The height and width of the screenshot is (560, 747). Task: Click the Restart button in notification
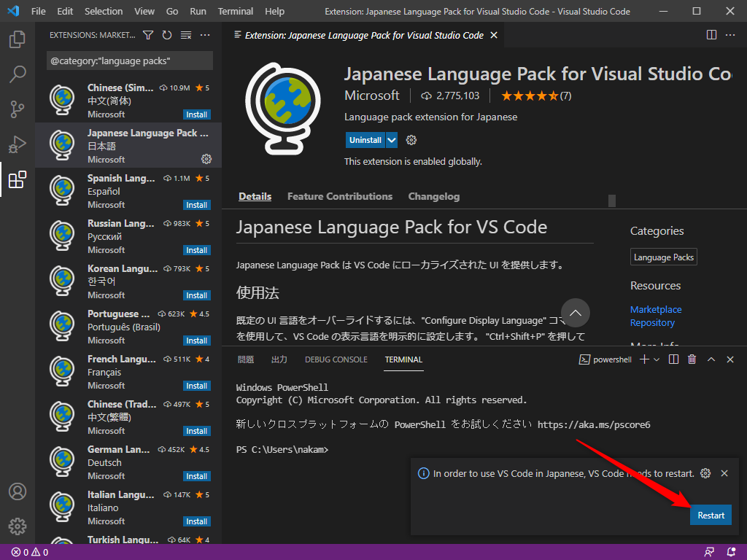coord(711,516)
